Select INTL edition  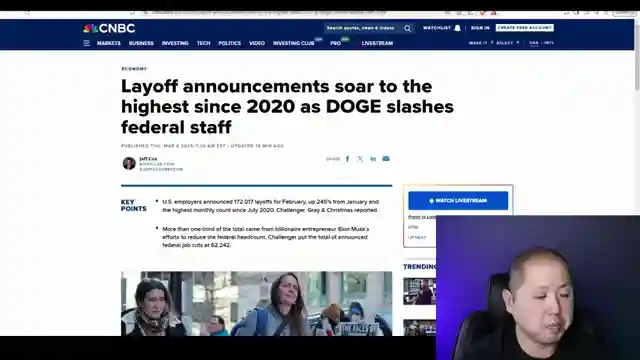[x=549, y=43]
